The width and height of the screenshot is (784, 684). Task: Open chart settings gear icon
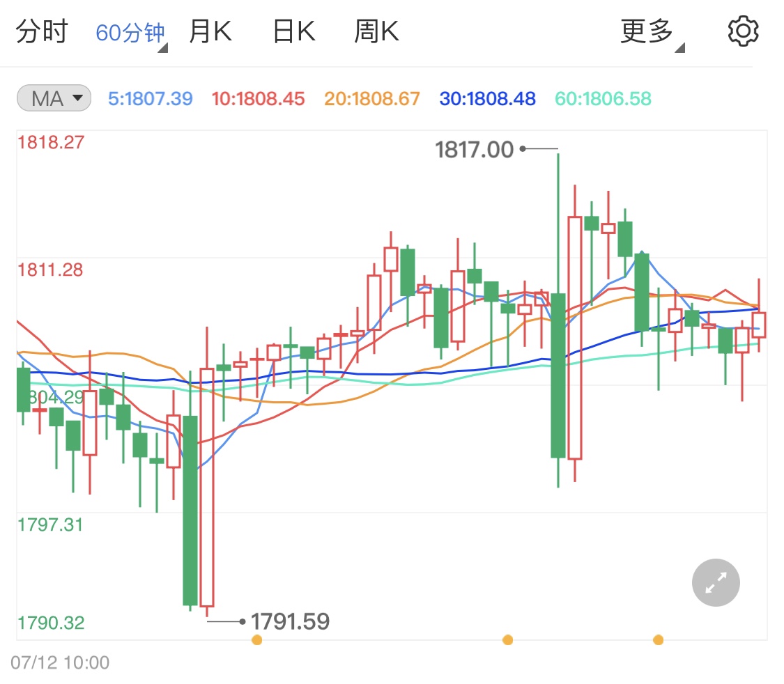[743, 31]
